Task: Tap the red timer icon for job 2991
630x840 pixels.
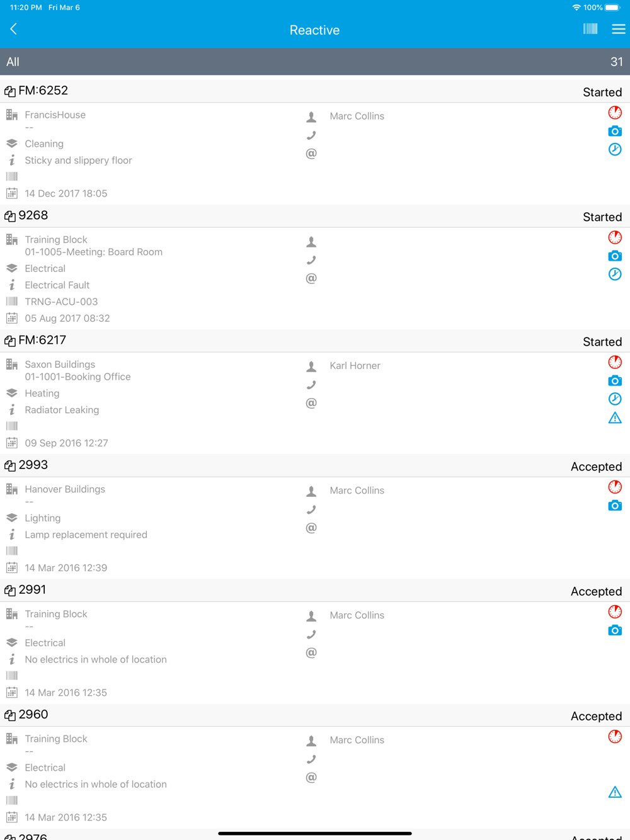Action: coord(615,611)
